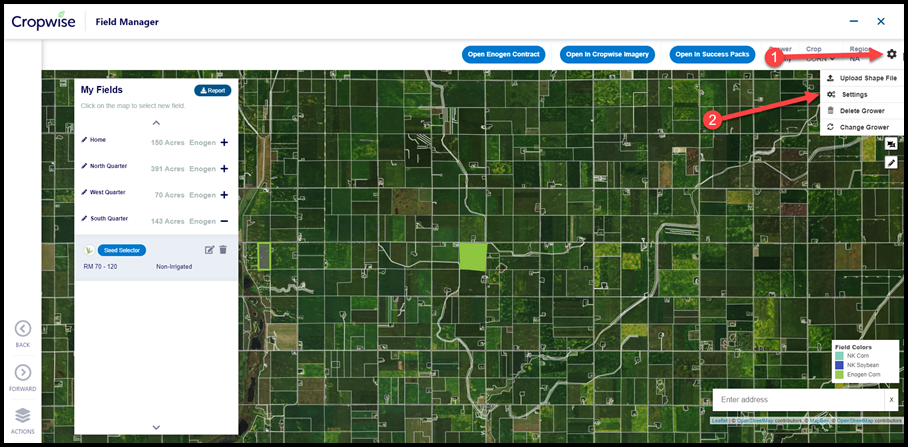Image resolution: width=908 pixels, height=447 pixels.
Task: Click the Enogen Corn legend color swatch
Action: click(839, 375)
